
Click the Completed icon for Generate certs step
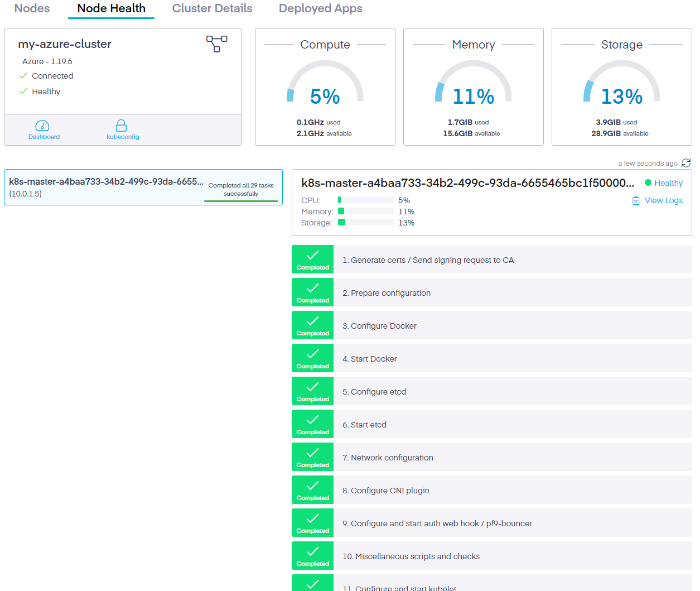tap(312, 259)
